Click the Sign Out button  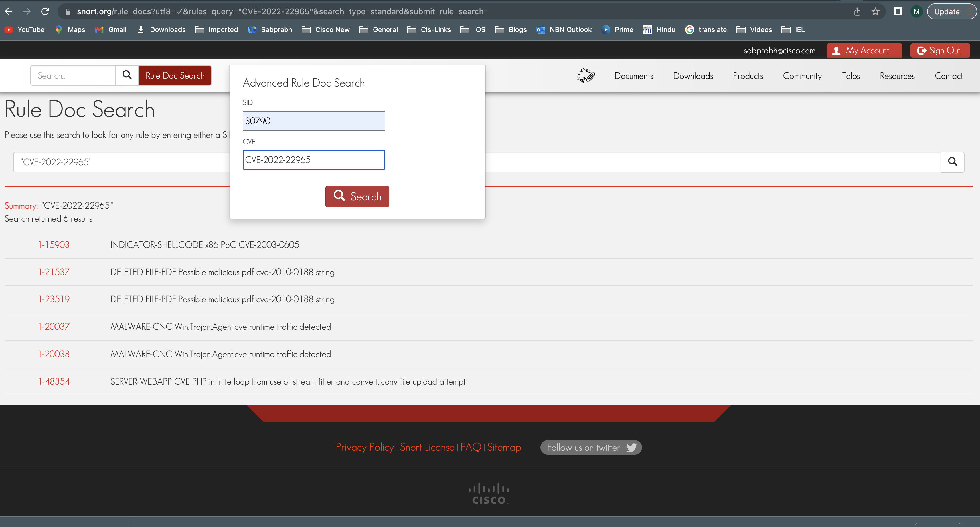tap(940, 51)
